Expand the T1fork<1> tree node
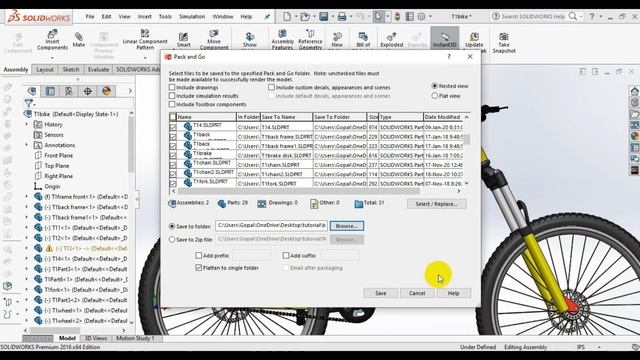Screen dimensions: 640x360 (x=27, y=290)
